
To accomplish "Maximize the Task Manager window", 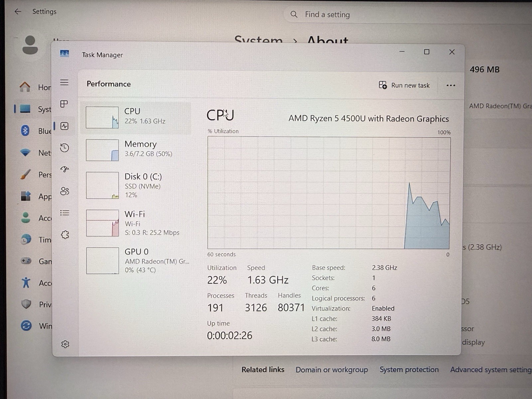I will click(427, 52).
